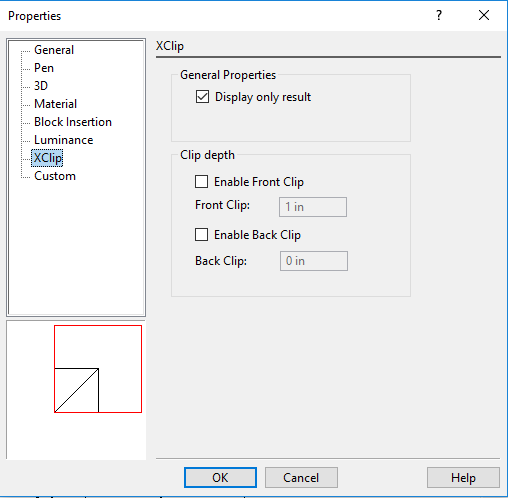
Task: Click the Back Clip value field
Action: 314,261
